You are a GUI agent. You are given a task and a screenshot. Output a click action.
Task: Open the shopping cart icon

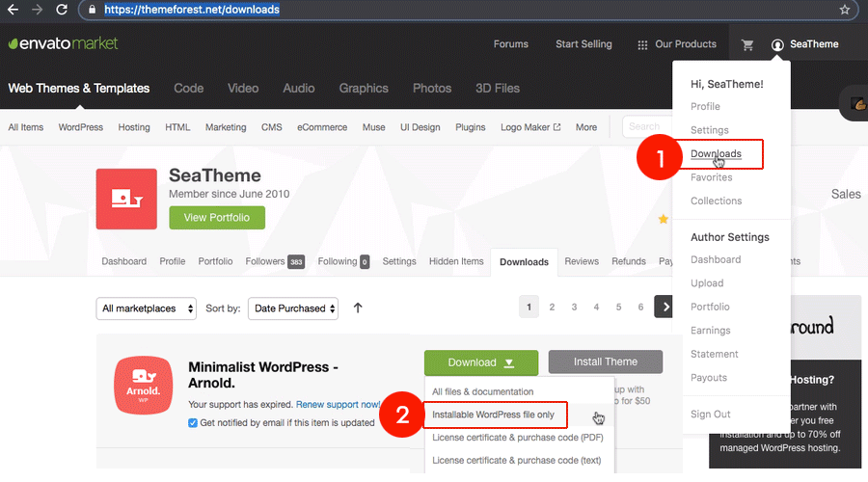tap(747, 44)
